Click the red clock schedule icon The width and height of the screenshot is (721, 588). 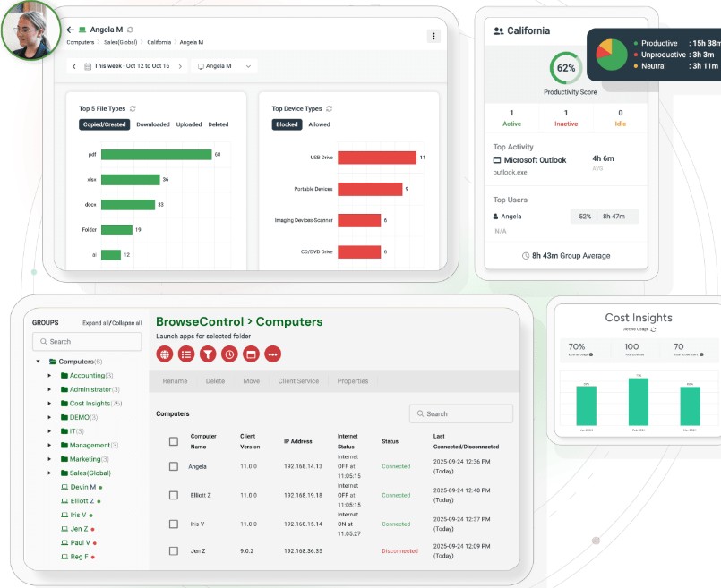pyautogui.click(x=230, y=354)
